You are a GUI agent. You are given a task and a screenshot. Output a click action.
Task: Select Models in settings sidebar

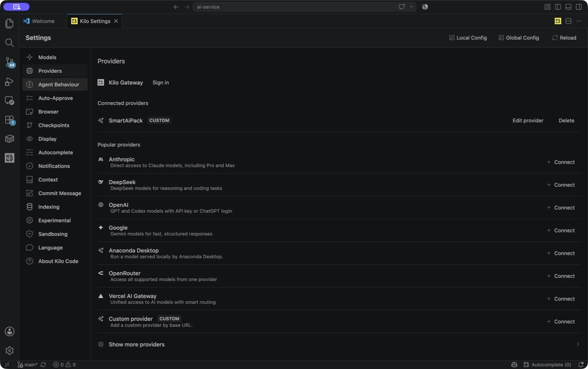point(55,57)
